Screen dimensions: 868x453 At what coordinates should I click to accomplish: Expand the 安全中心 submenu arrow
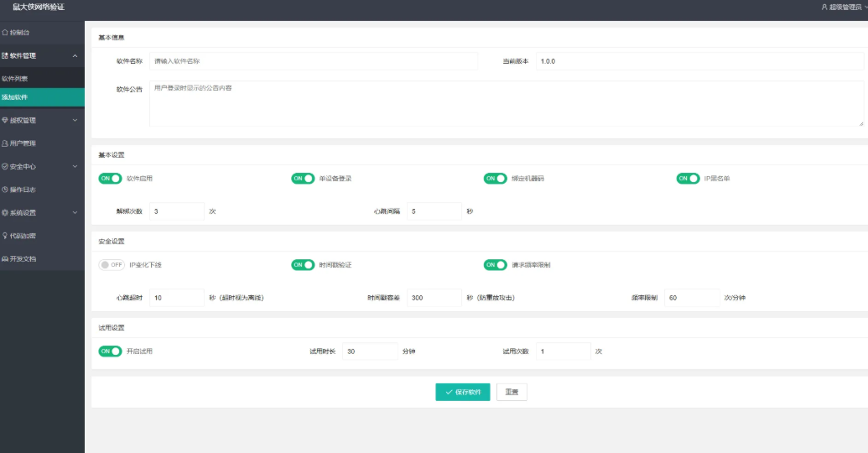click(75, 167)
